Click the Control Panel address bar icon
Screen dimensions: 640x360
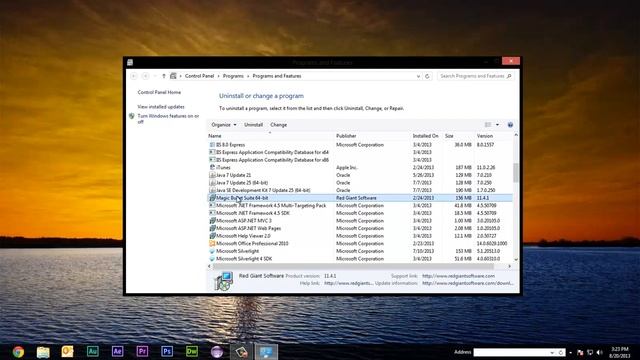click(x=173, y=76)
